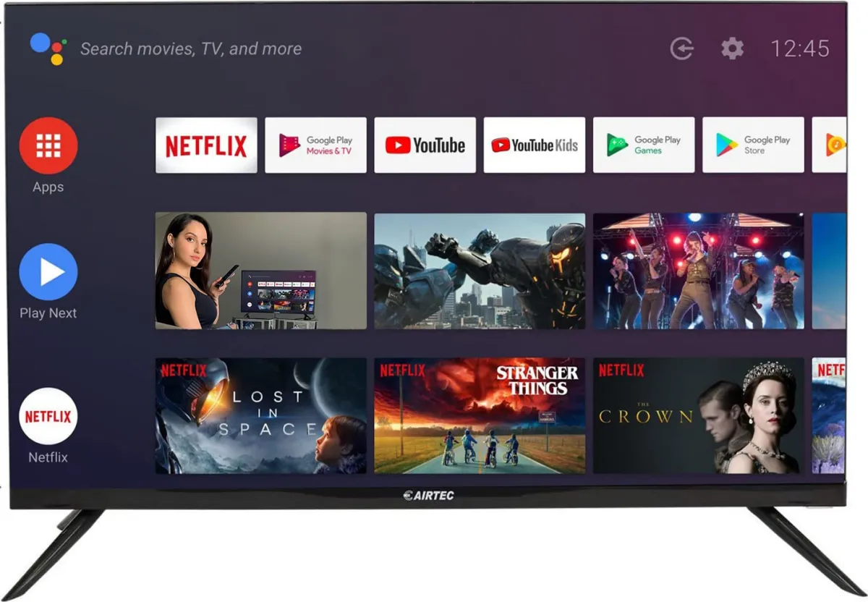
Task: Play the Lost in Space thumbnail
Action: 260,416
